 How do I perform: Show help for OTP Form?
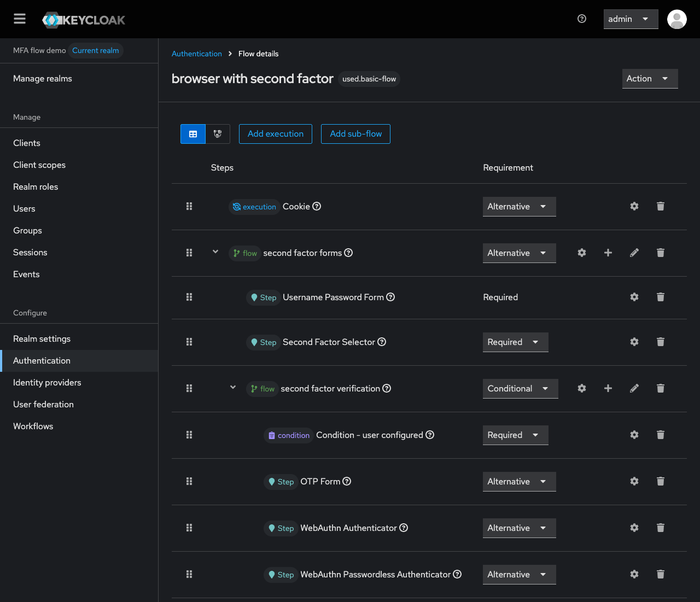(x=347, y=481)
